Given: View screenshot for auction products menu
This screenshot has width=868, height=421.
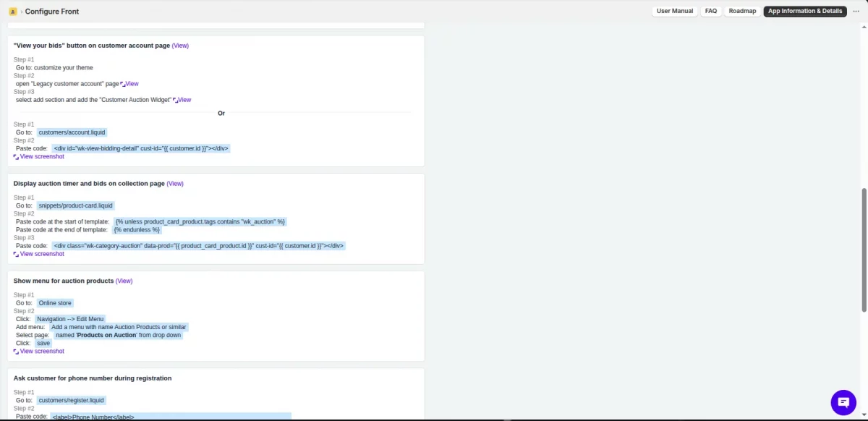Looking at the screenshot, I should pos(42,352).
